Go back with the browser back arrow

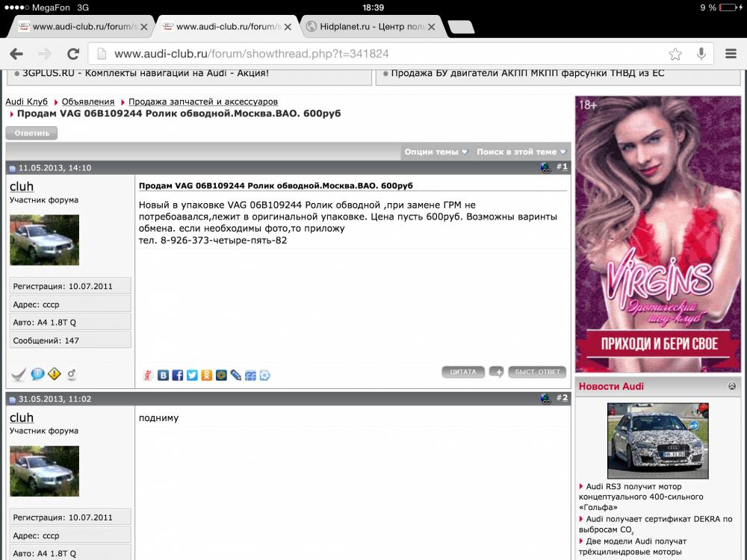click(16, 54)
